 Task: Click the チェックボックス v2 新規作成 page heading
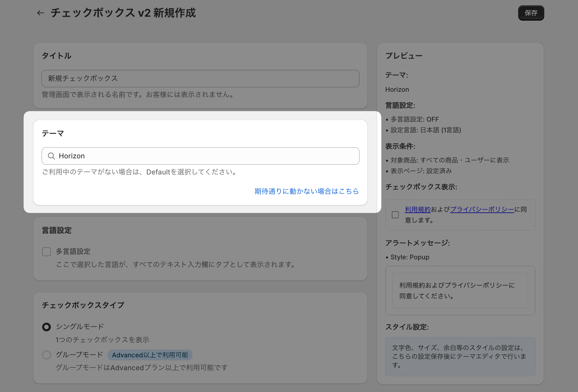pos(123,13)
